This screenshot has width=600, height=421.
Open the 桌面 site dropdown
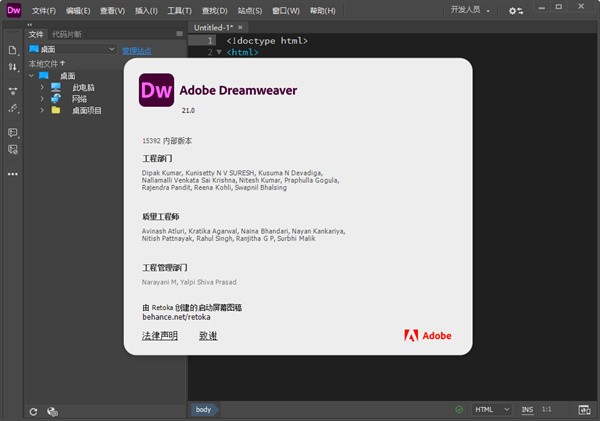pyautogui.click(x=72, y=49)
